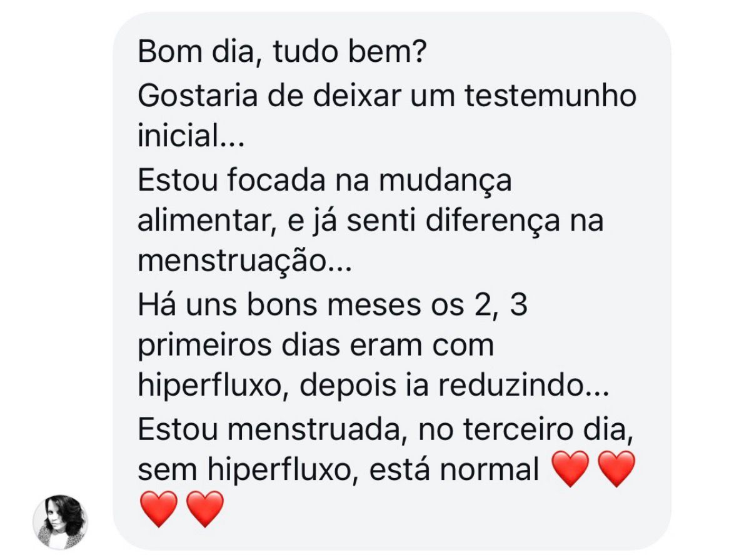Click the second heart after "está normal"
Image resolution: width=754 pixels, height=560 pixels.
616,469
